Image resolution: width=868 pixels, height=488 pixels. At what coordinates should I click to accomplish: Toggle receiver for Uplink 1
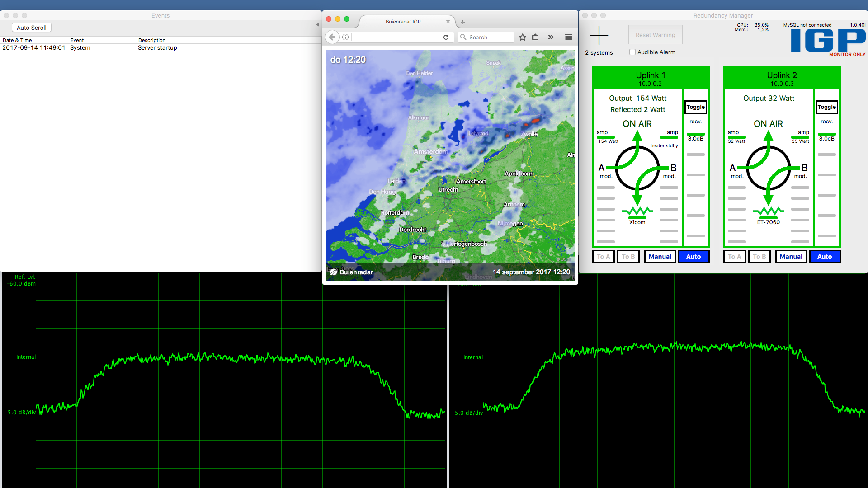click(695, 107)
